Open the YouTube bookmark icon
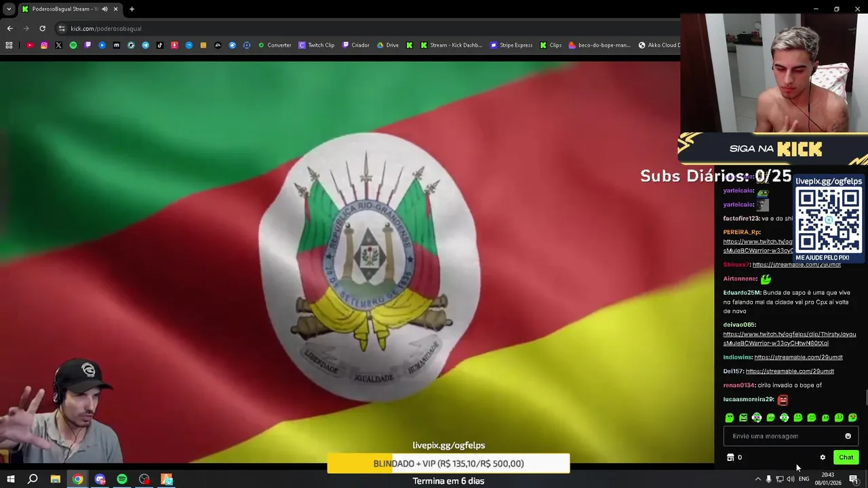868x488 pixels. click(30, 45)
